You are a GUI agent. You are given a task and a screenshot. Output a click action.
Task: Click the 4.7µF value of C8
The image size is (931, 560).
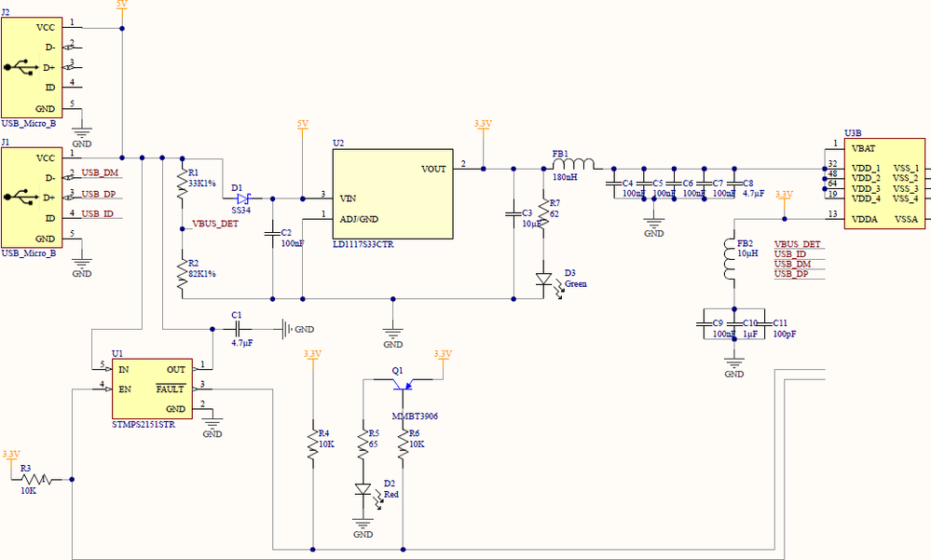tap(754, 194)
